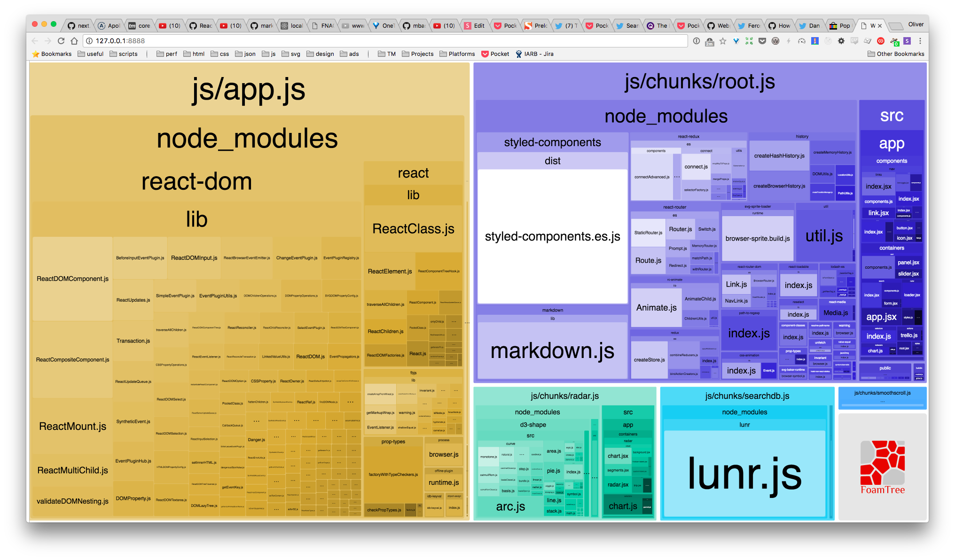Switch to the Edit tab
Image resolution: width=955 pixels, height=560 pixels.
[x=475, y=26]
